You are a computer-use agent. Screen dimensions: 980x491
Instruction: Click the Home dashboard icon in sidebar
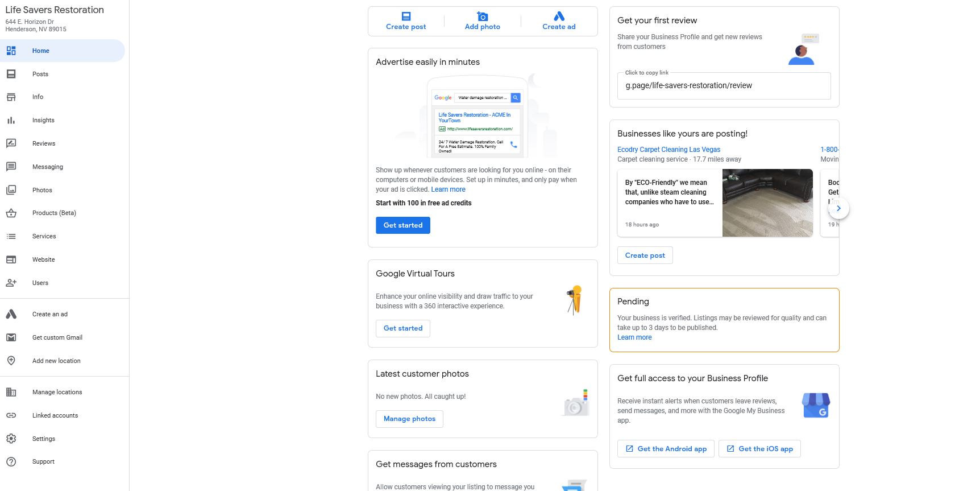point(11,51)
